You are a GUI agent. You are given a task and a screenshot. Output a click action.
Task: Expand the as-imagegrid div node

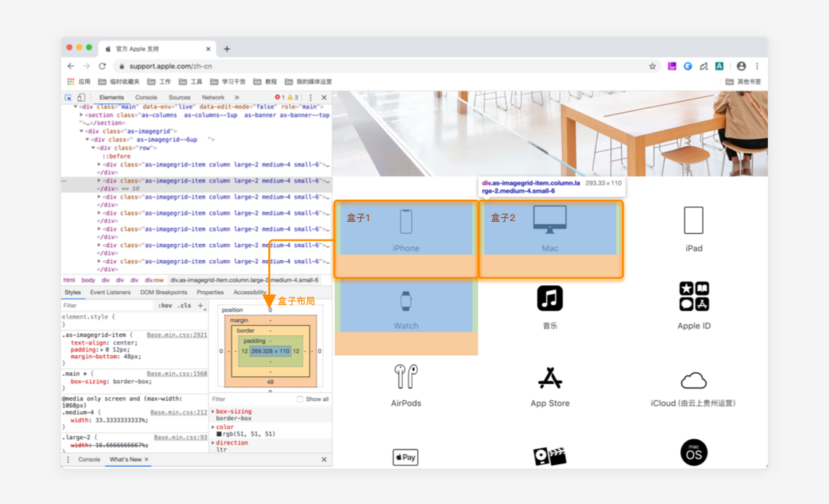81,131
